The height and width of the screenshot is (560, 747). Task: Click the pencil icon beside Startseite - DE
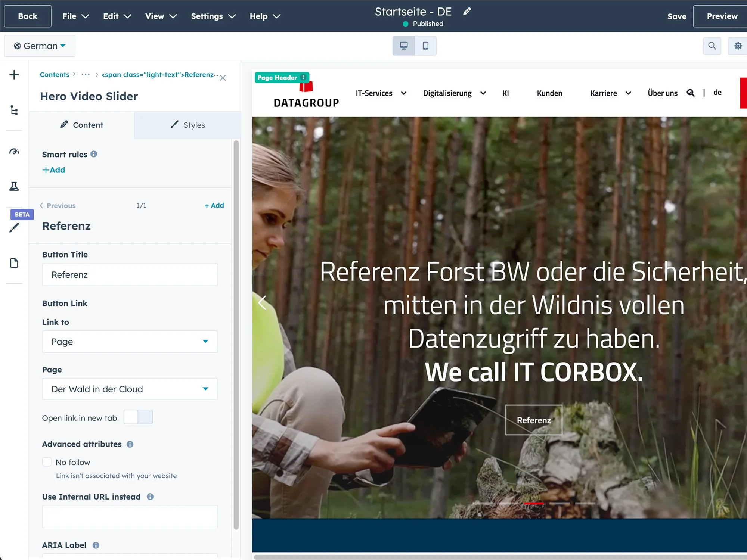467,12
